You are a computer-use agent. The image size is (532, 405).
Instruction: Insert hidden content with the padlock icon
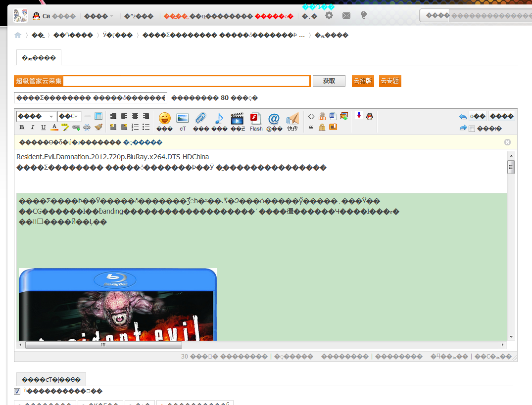coord(322,128)
